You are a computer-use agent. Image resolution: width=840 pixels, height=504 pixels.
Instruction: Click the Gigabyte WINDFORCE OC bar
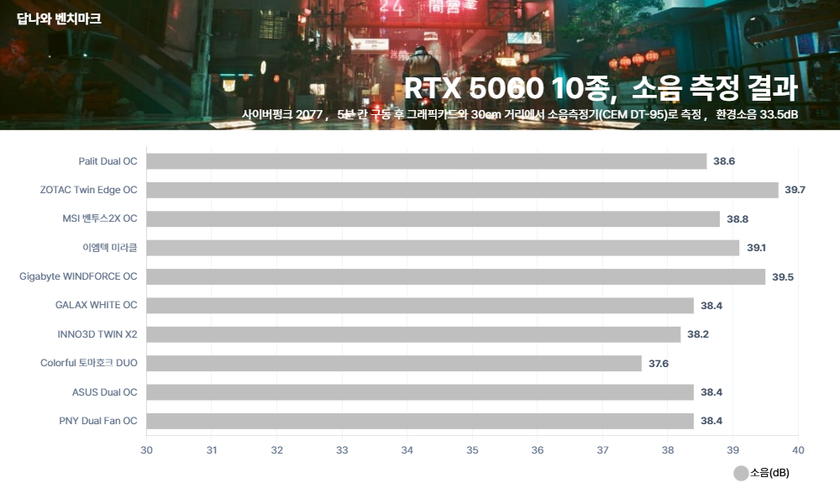click(x=456, y=276)
